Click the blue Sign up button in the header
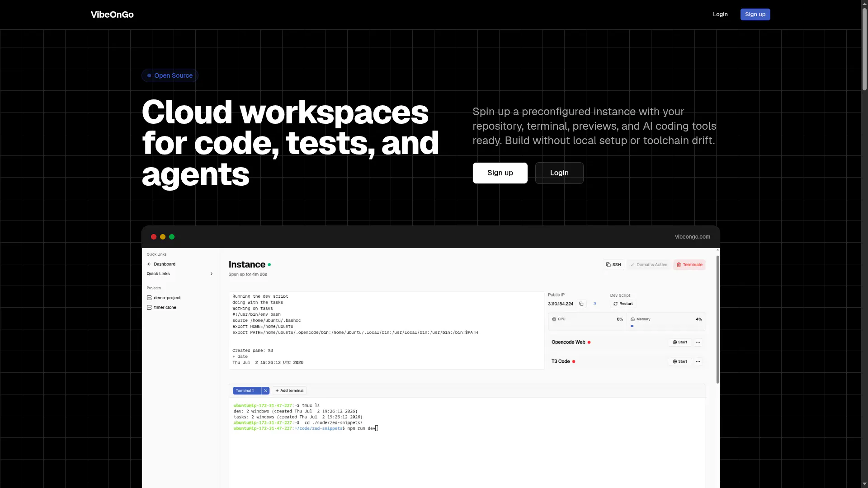Screen dimensions: 868x488 (x=755, y=14)
